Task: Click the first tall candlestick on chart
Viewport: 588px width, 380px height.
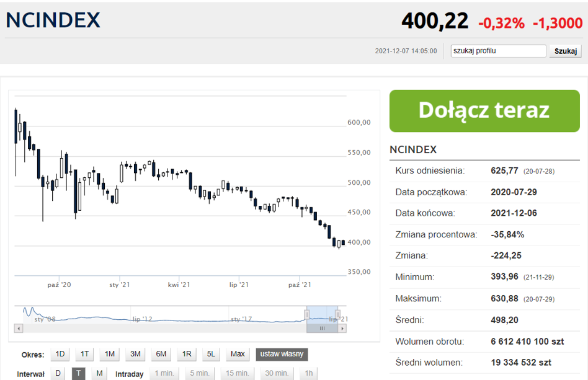Action: (x=16, y=142)
